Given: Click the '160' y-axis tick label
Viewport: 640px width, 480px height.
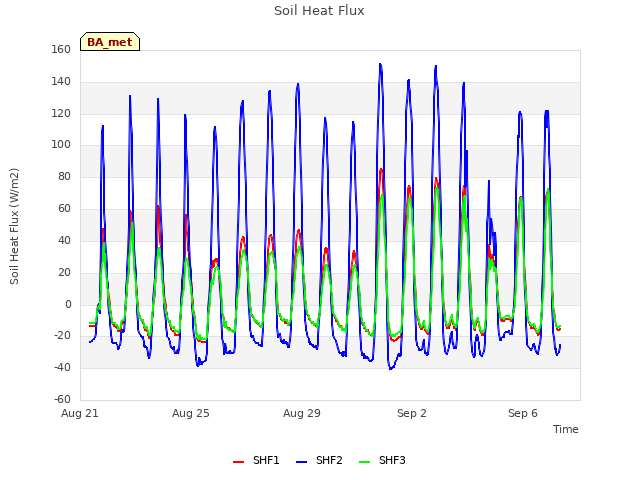Looking at the screenshot, I should click(x=61, y=50).
